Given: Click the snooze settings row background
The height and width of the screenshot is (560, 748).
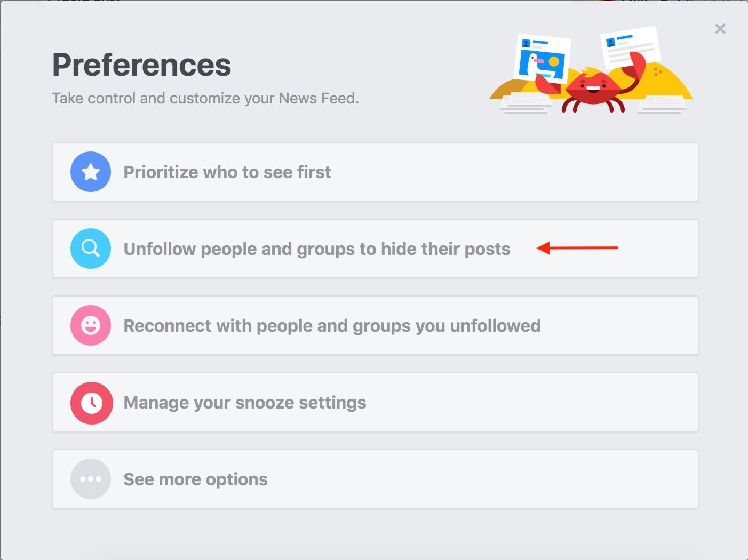Looking at the screenshot, I should click(x=480, y=403).
